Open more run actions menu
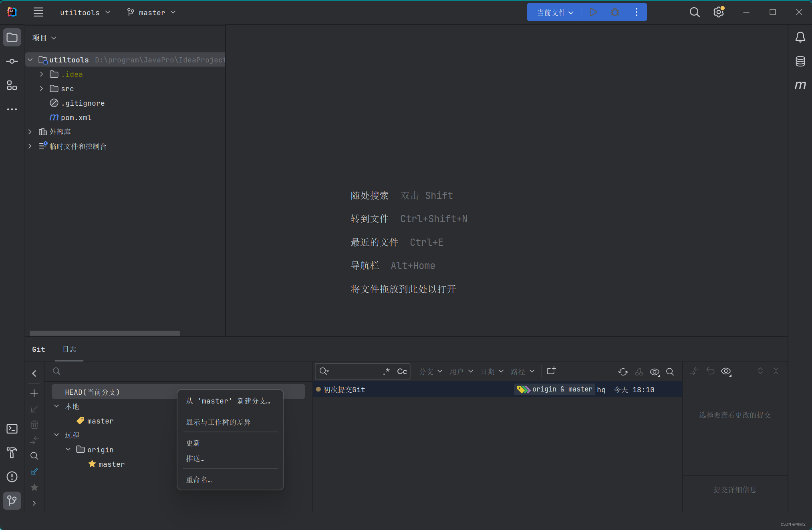 [x=636, y=12]
